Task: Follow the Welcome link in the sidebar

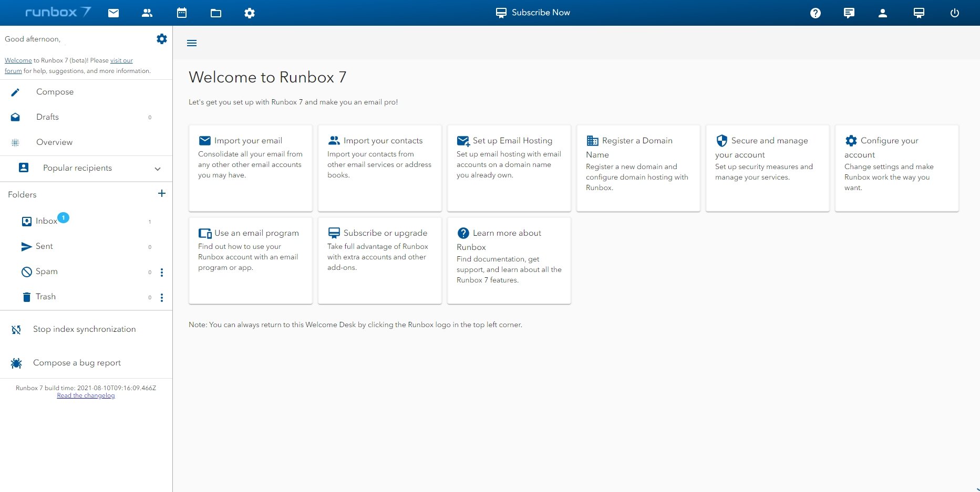Action: (18, 60)
